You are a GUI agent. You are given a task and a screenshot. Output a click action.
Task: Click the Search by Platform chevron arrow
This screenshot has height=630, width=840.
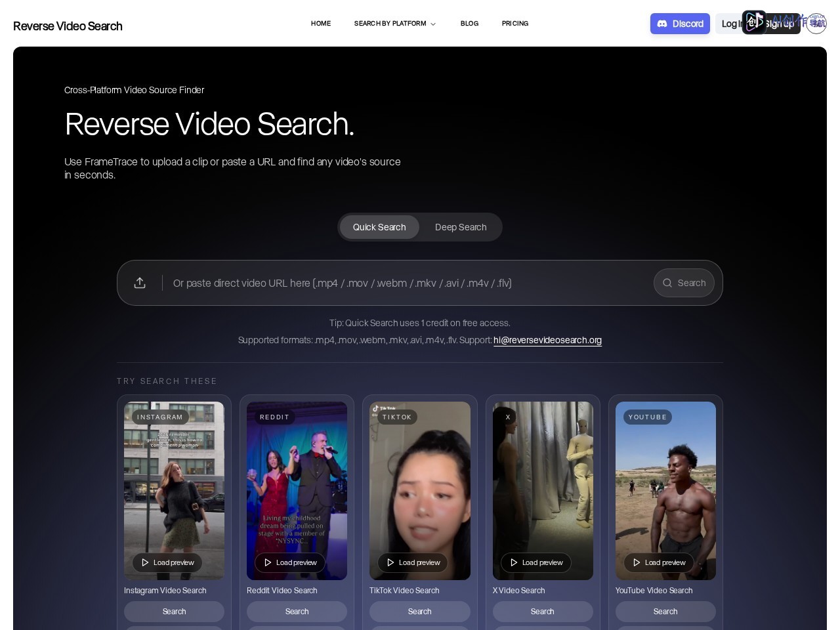(433, 24)
